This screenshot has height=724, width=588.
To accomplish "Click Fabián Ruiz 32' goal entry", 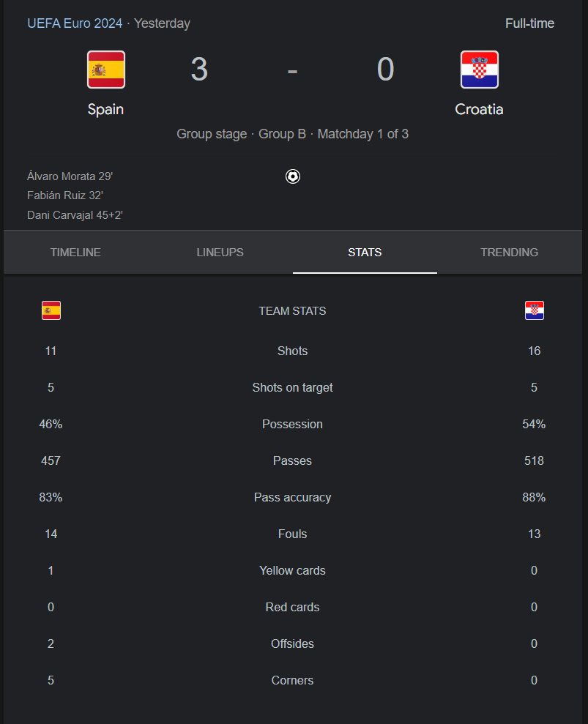I will point(65,195).
